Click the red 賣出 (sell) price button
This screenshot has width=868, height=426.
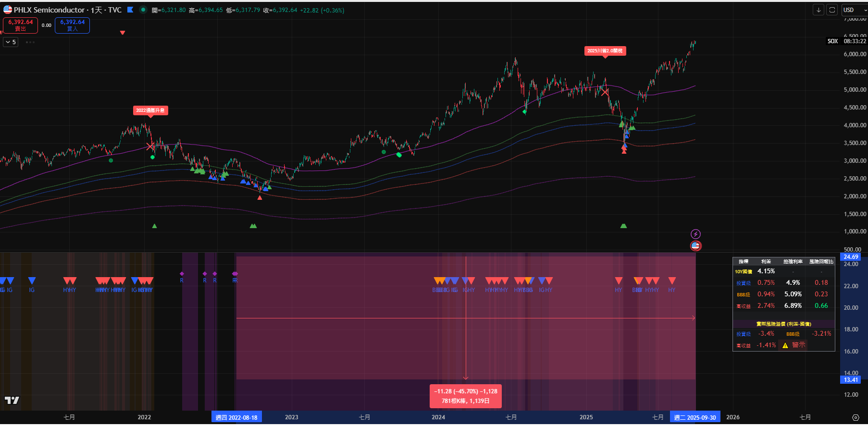[20, 25]
